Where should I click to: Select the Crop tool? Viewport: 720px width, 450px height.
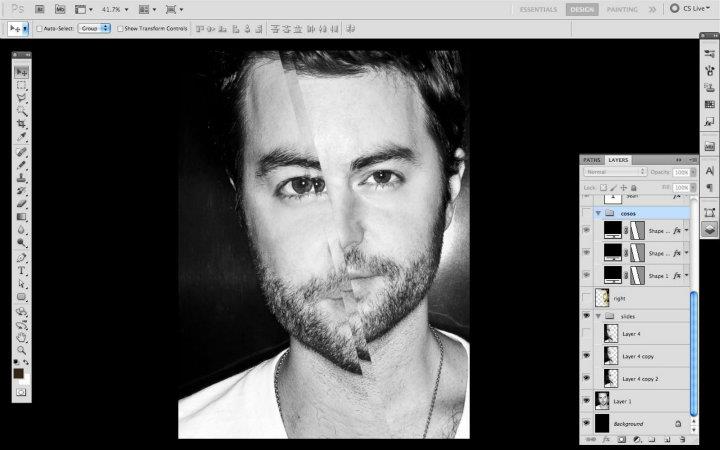22,124
